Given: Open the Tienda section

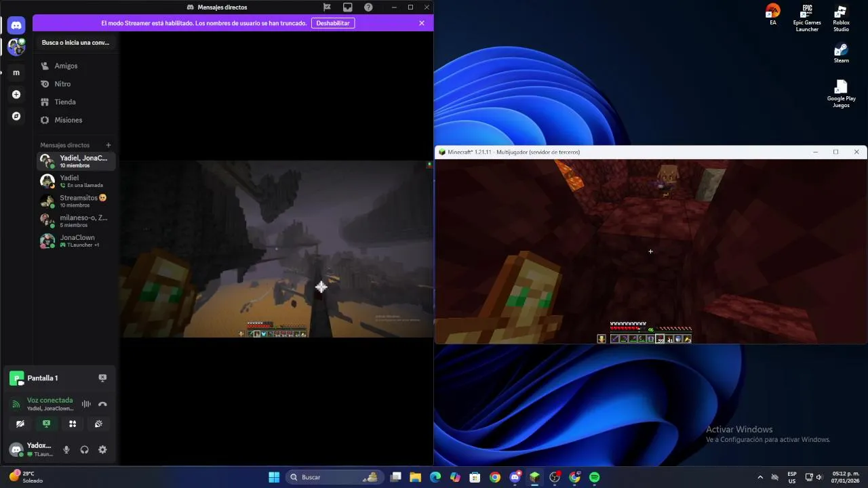Looking at the screenshot, I should 76,102.
